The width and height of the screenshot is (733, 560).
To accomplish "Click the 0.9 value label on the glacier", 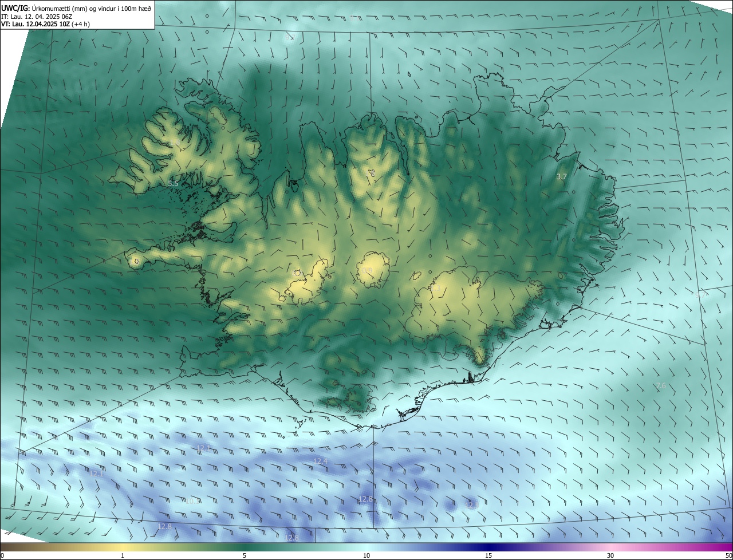I will (x=367, y=270).
